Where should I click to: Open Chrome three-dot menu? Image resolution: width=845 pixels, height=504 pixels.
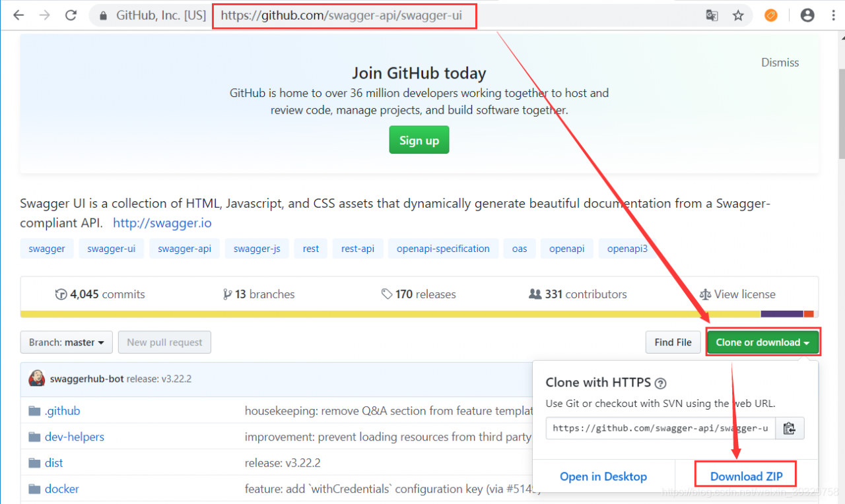coord(834,15)
